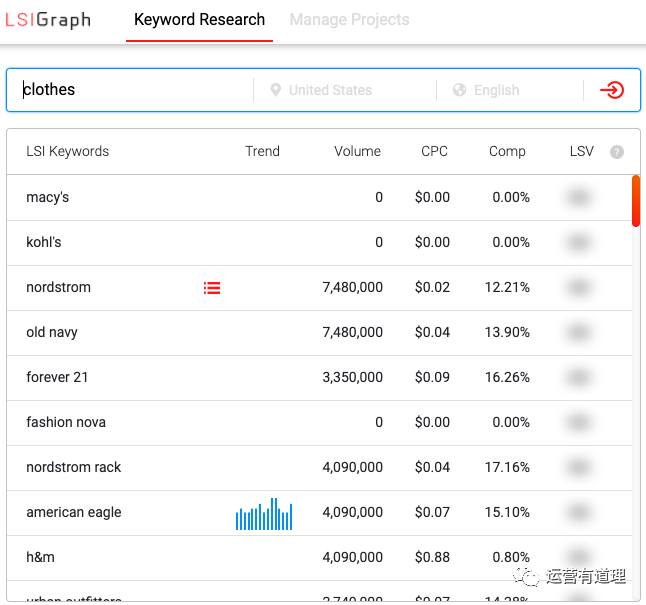
Task: Click the LSIGraph logo
Action: tap(47, 20)
